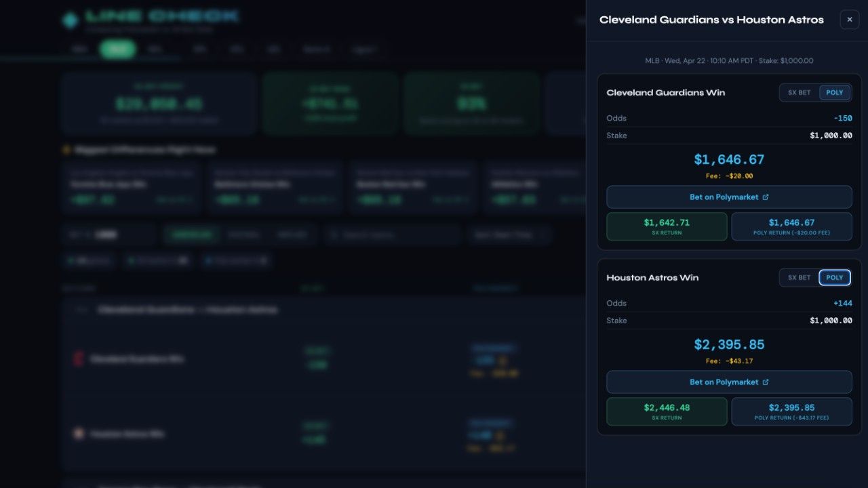Click the Houston Astros Win heading

652,278
